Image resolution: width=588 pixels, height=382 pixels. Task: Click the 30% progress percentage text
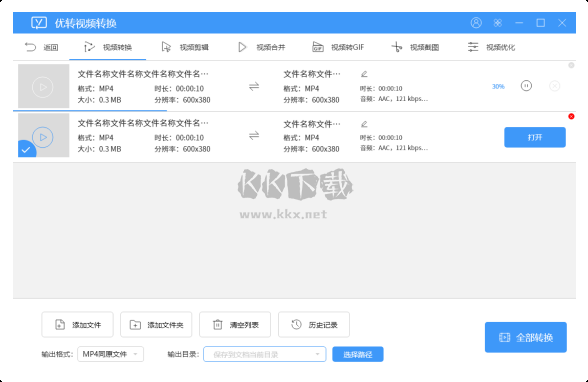(498, 87)
